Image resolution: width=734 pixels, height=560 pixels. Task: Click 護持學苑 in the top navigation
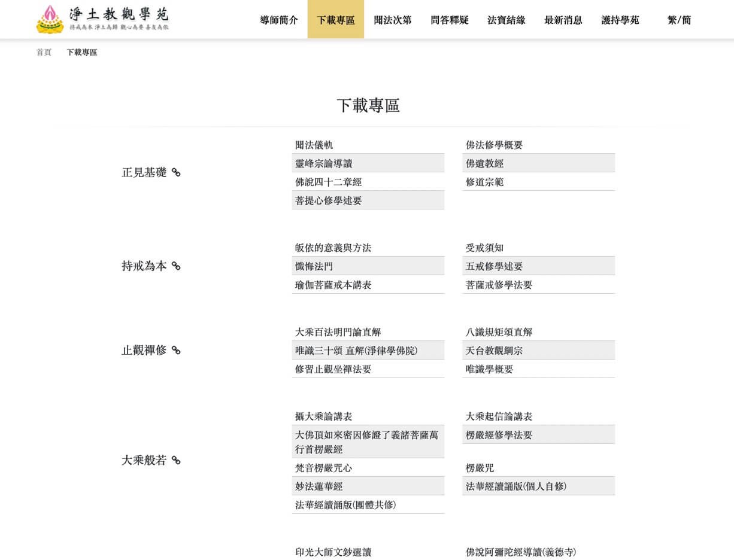click(620, 20)
